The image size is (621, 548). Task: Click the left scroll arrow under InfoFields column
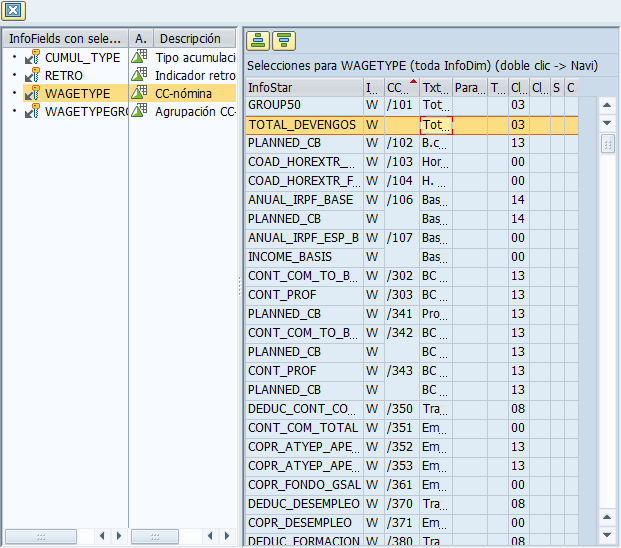click(x=102, y=536)
